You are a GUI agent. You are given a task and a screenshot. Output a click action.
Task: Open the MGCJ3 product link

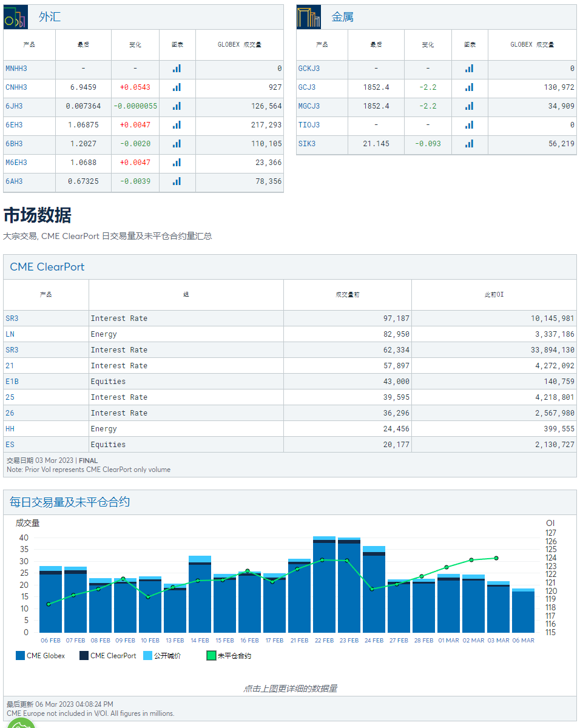[x=309, y=106]
